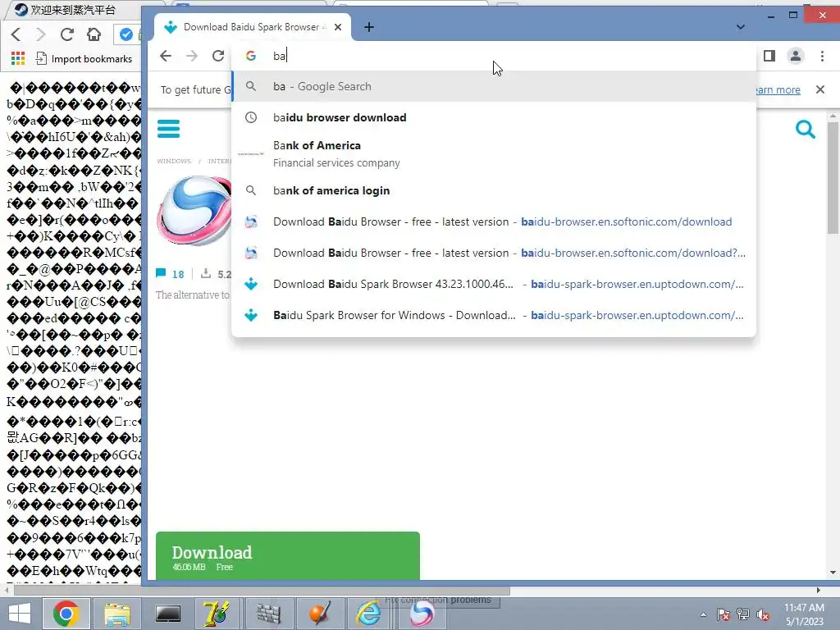Open Chrome's three-dot menu
Image resolution: width=840 pixels, height=630 pixels.
(822, 56)
